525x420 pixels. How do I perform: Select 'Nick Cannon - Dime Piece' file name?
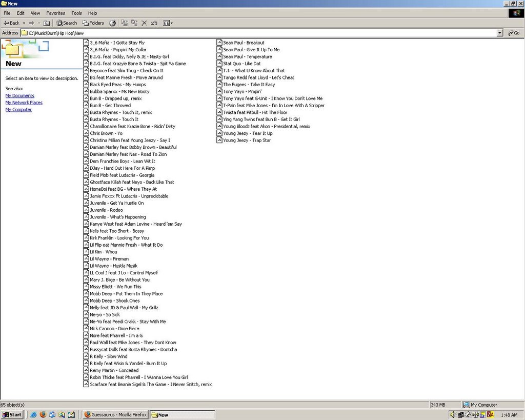click(x=114, y=329)
